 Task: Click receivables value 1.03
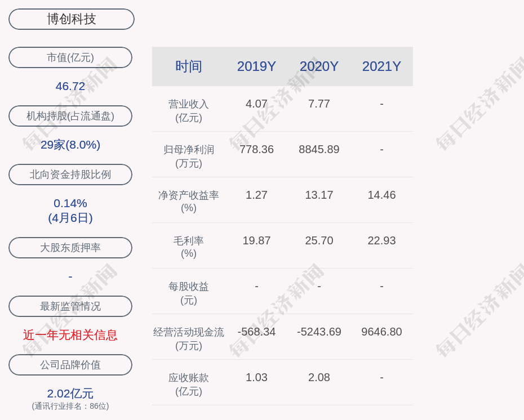[x=257, y=377]
